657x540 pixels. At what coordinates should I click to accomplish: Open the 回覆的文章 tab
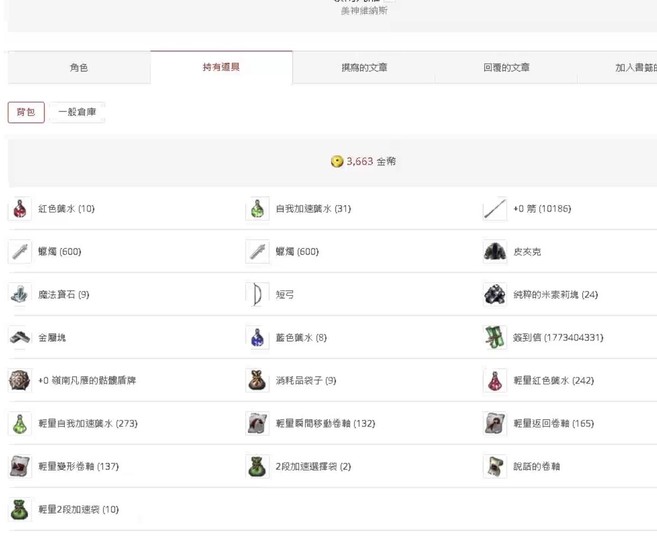(506, 68)
